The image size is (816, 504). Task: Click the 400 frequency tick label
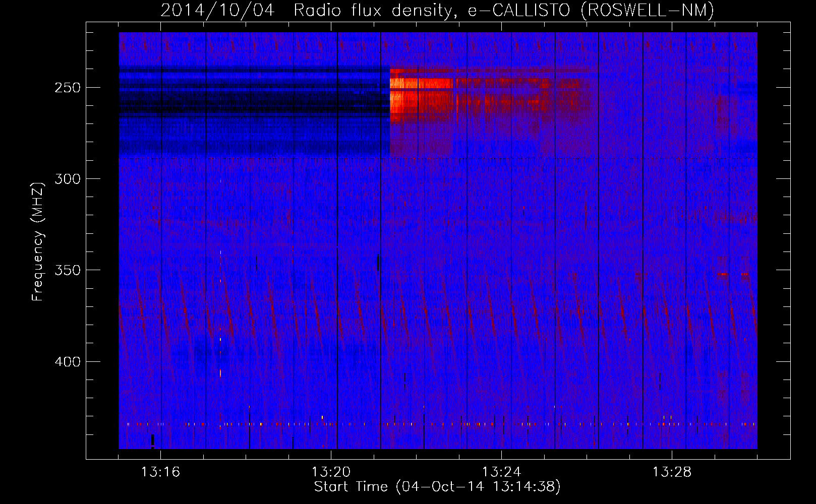pos(68,362)
